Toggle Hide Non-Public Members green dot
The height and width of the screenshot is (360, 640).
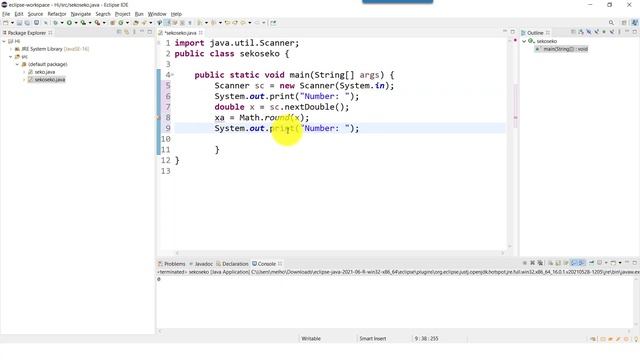click(x=604, y=32)
